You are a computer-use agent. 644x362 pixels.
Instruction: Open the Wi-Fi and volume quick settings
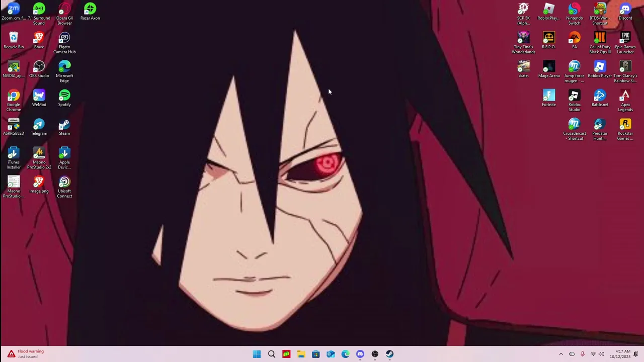point(597,354)
